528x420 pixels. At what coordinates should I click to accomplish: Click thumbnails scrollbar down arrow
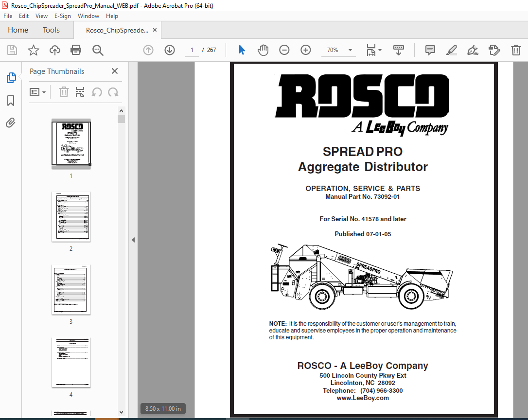121,412
